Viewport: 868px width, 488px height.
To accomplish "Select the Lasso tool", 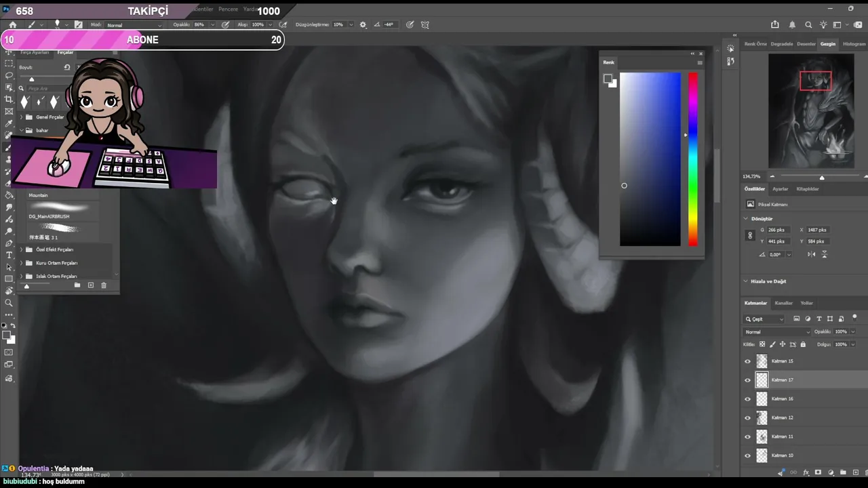I will (x=9, y=75).
